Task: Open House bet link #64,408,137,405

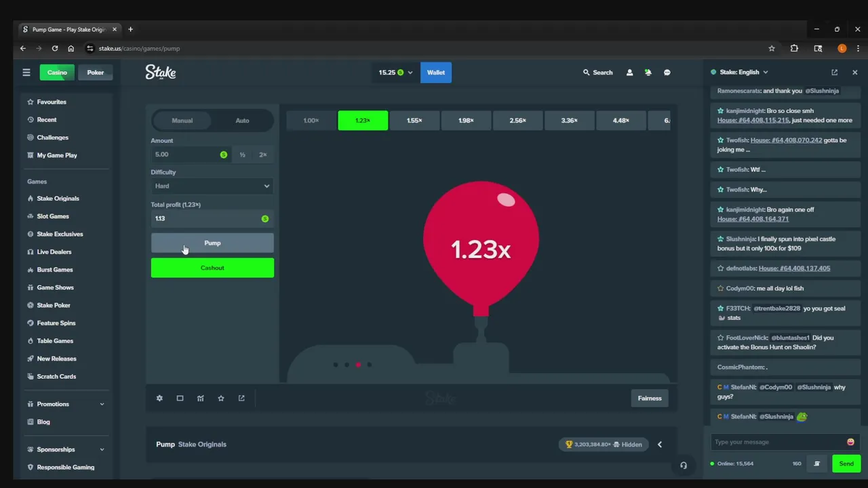Action: tap(794, 268)
